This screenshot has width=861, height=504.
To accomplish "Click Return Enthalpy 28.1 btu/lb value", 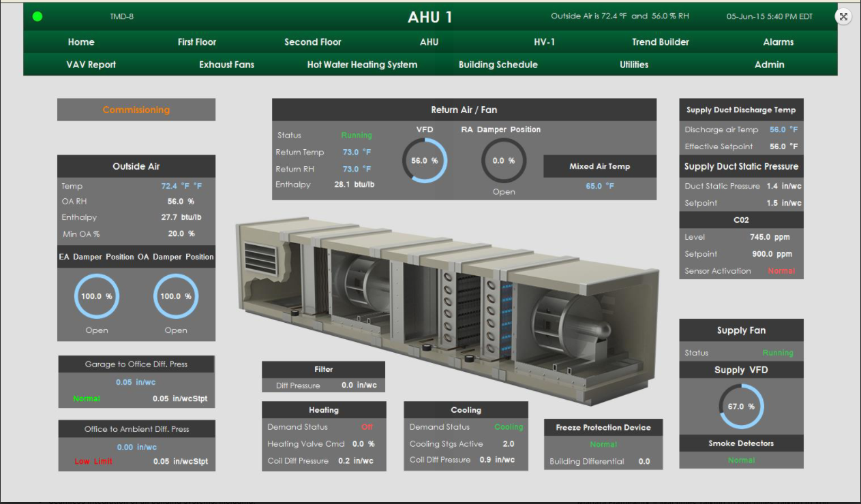I will 354,185.
